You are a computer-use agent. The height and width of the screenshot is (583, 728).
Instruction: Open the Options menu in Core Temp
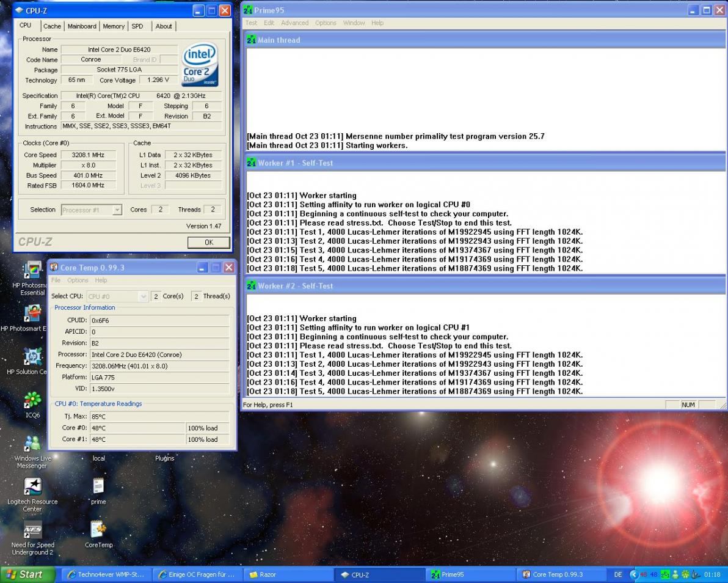point(78,280)
